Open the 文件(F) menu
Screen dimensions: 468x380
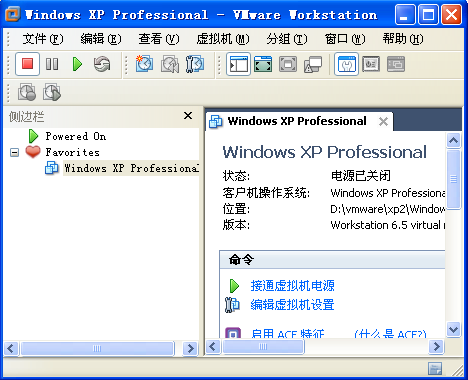tap(43, 39)
